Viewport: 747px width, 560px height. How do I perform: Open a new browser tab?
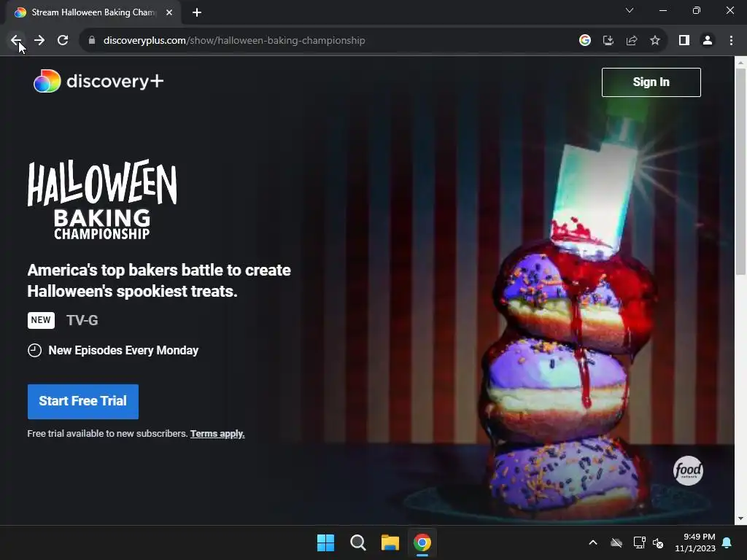197,12
